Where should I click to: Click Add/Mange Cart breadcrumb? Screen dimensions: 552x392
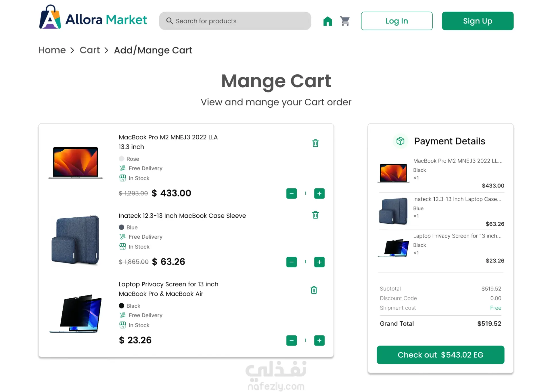click(153, 50)
